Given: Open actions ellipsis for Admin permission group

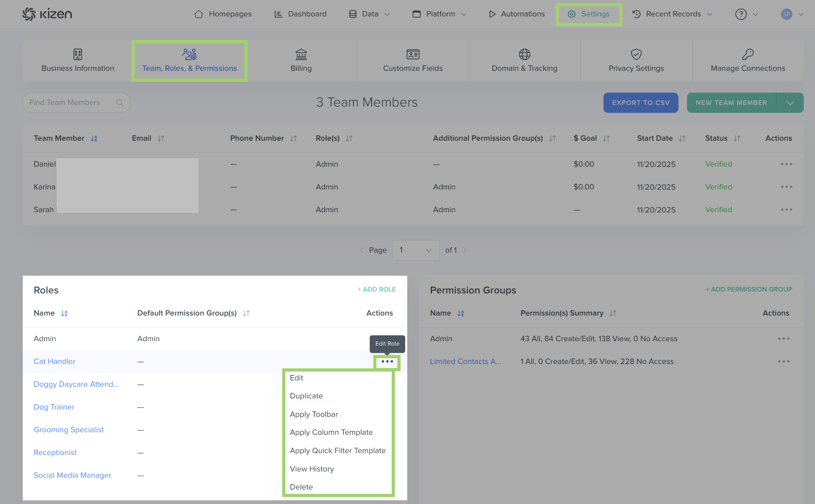Looking at the screenshot, I should point(784,339).
